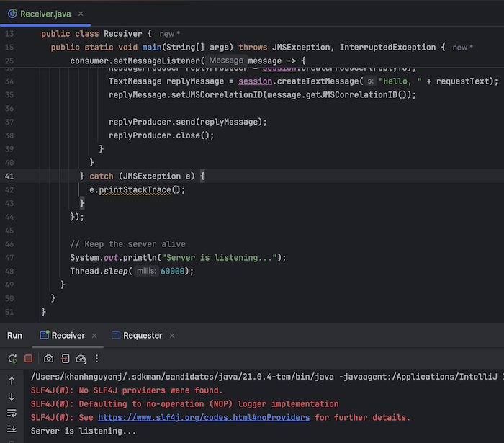504x443 pixels.
Task: Click line number 47 in gutter
Action: click(x=9, y=257)
